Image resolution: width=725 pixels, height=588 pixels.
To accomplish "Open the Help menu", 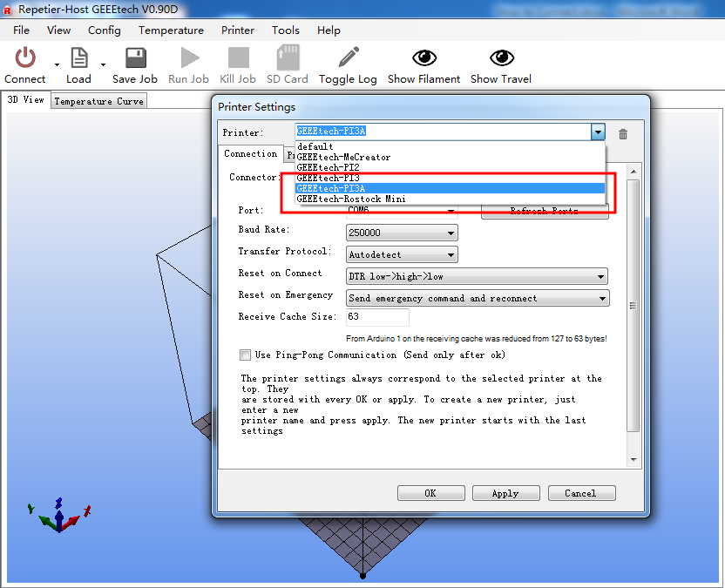I will click(x=329, y=30).
